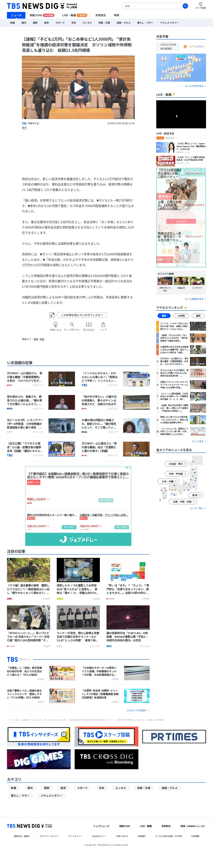Open the クマ駆除 bear article thumbnail
The height and width of the screenshot is (868, 213).
click(x=29, y=569)
